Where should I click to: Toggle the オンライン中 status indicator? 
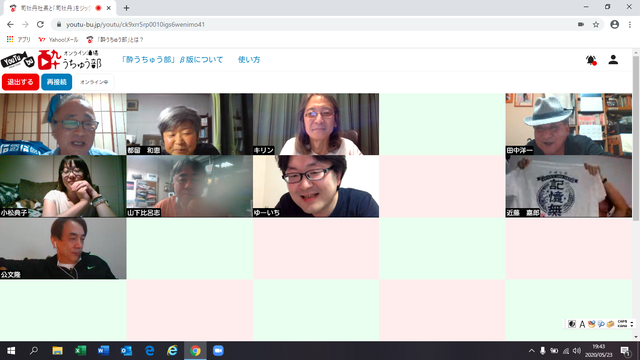pos(94,82)
